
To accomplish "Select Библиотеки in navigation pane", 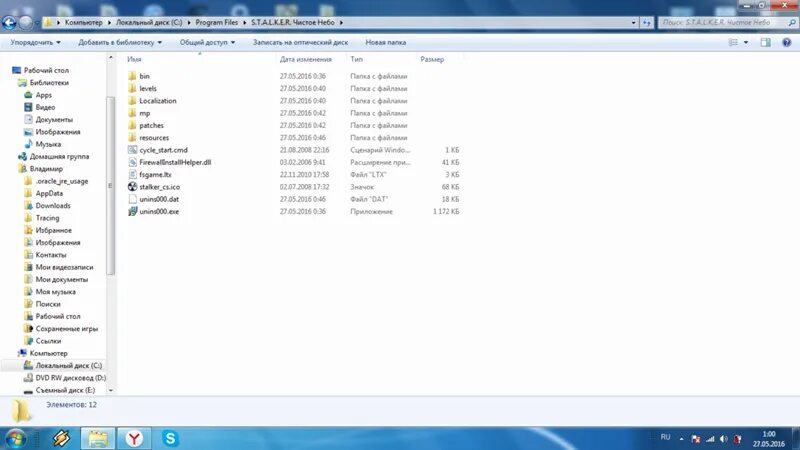I will tap(48, 83).
